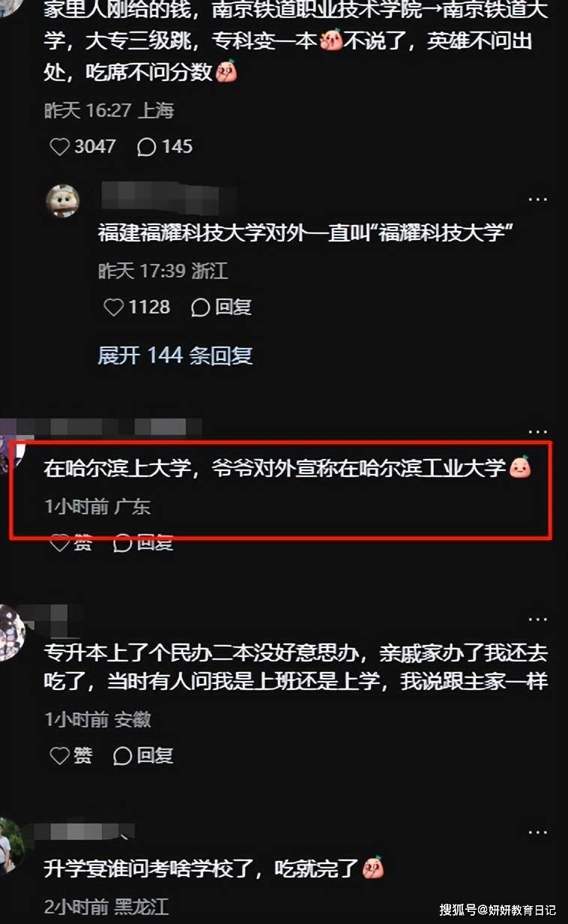Open more options for the Guangdong comment
The width and height of the screenshot is (568, 924).
[537, 432]
